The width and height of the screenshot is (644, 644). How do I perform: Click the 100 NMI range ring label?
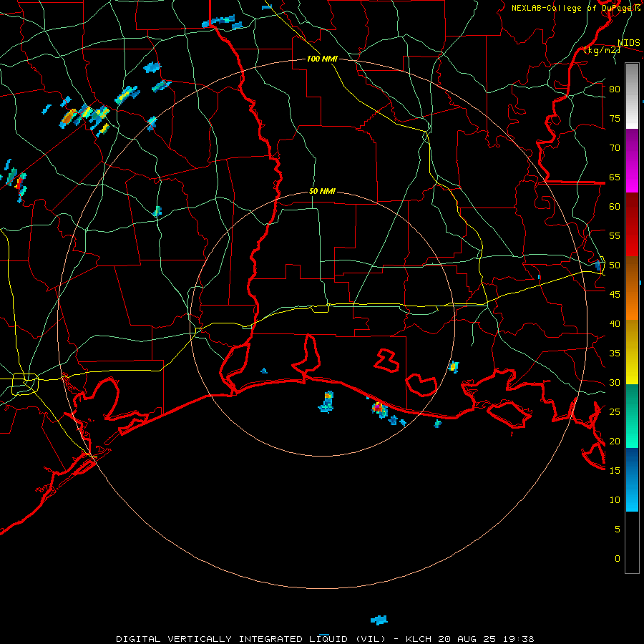pos(322,59)
